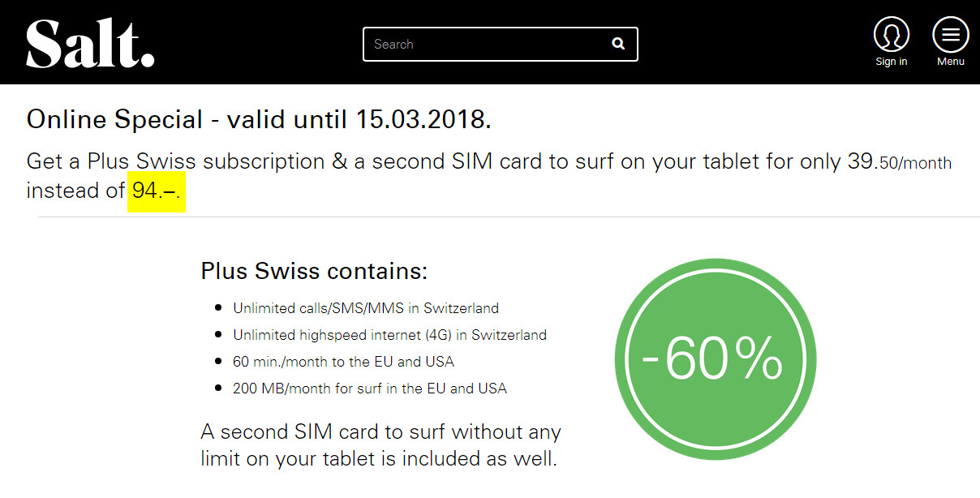Click the green -60% discount badge

pyautogui.click(x=715, y=359)
